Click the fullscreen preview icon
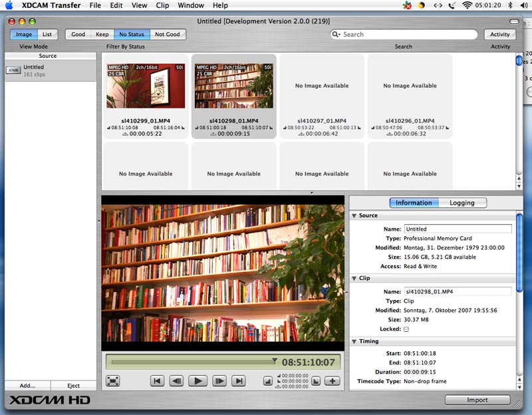 pos(113,381)
